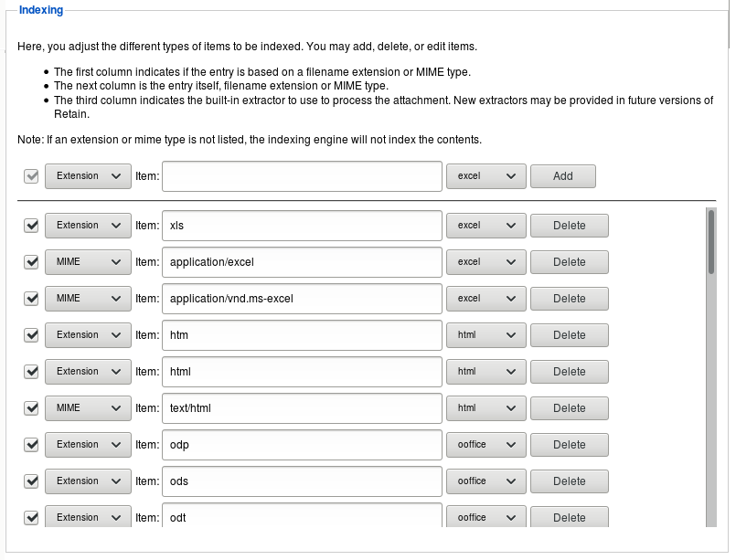Open Extension type dropdown for html row
736x560 pixels.
[x=88, y=372]
